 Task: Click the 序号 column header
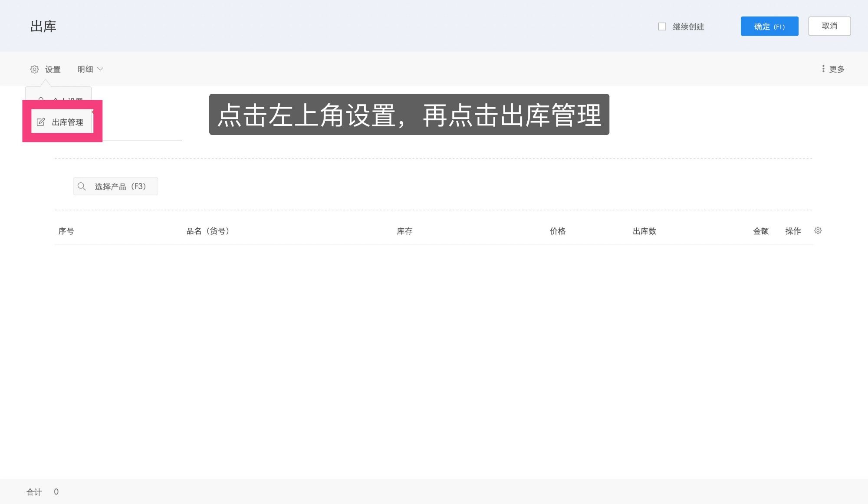point(66,231)
